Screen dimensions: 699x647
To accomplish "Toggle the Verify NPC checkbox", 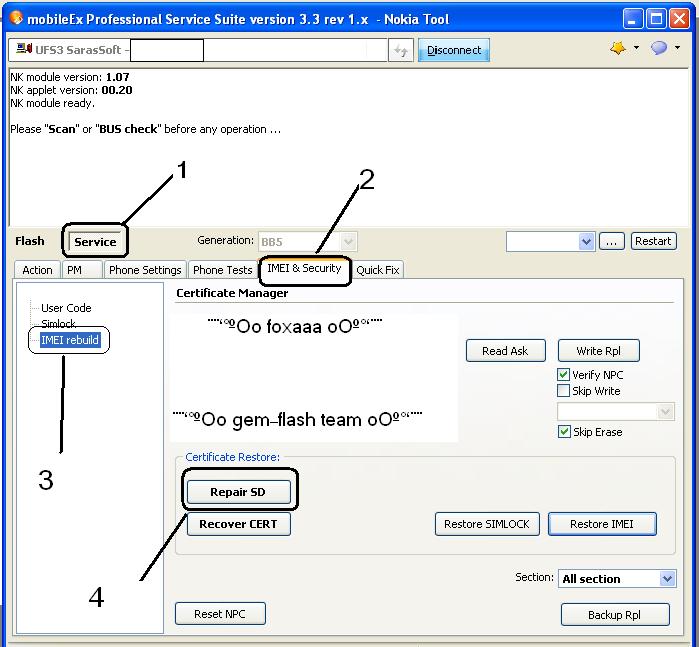I will tap(563, 375).
